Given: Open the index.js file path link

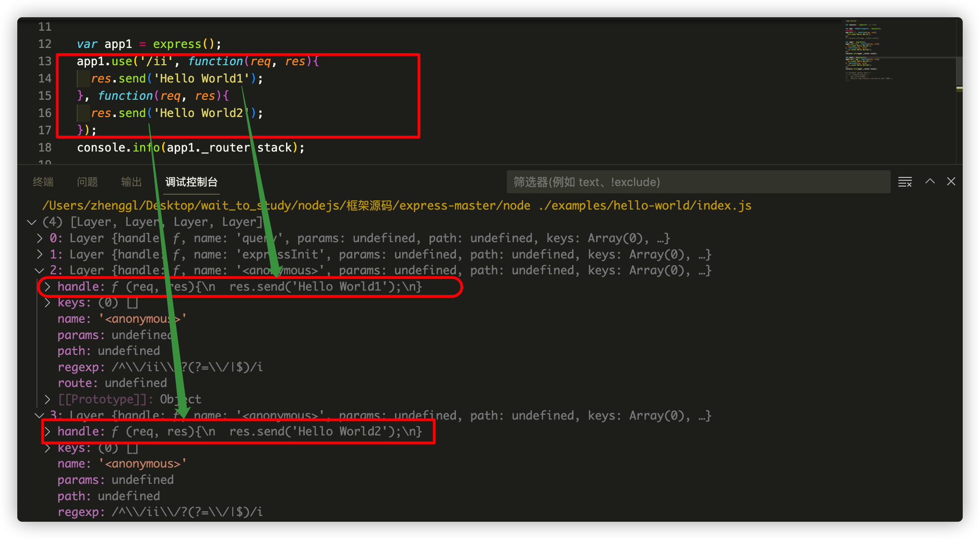Looking at the screenshot, I should click(x=645, y=206).
